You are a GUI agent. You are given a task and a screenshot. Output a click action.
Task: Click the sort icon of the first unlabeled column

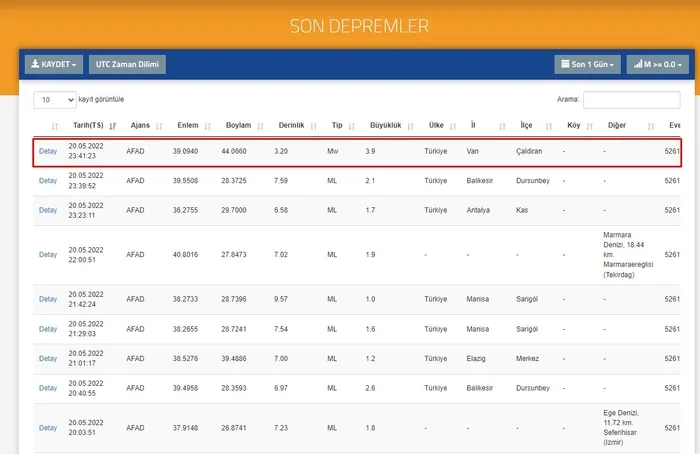(x=55, y=126)
